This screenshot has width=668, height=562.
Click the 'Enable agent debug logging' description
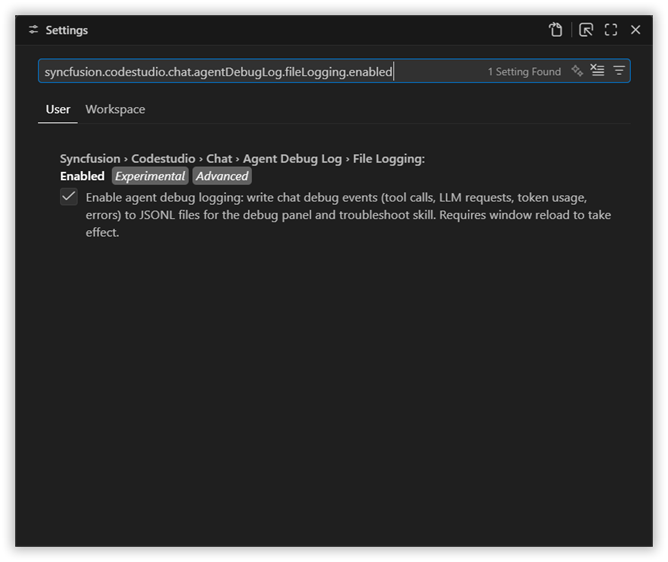click(348, 215)
